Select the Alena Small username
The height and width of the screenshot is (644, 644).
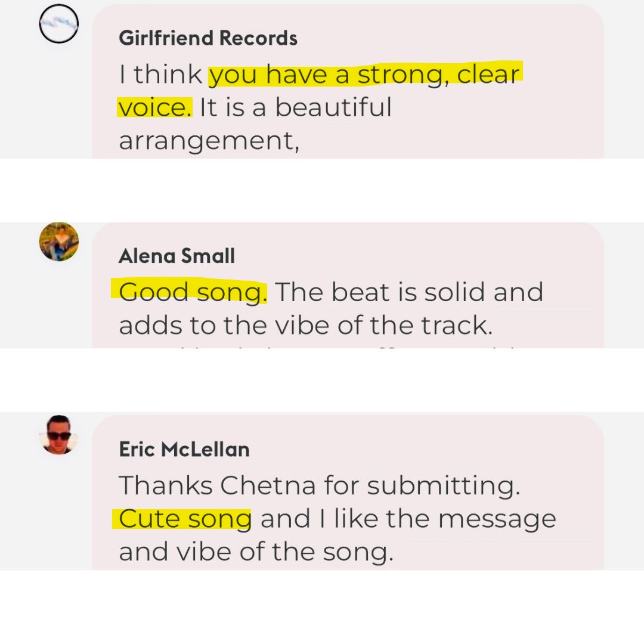click(x=177, y=256)
